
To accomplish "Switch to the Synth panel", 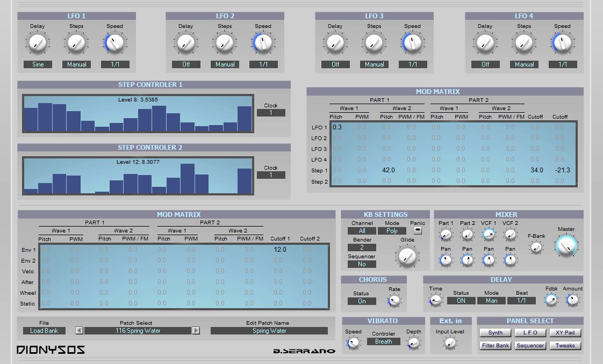I will point(496,332).
